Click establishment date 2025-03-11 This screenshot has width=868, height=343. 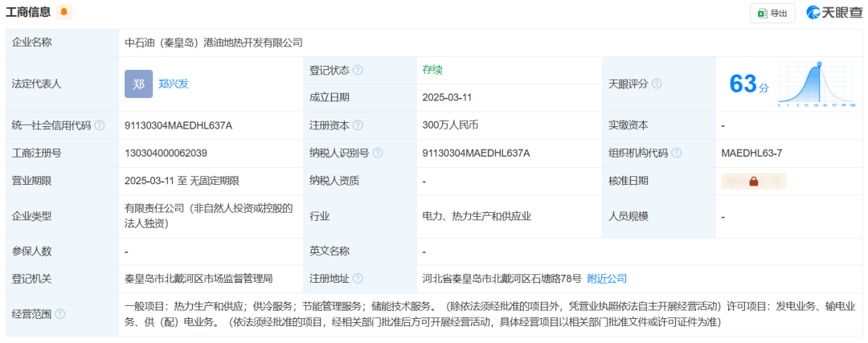click(x=447, y=98)
